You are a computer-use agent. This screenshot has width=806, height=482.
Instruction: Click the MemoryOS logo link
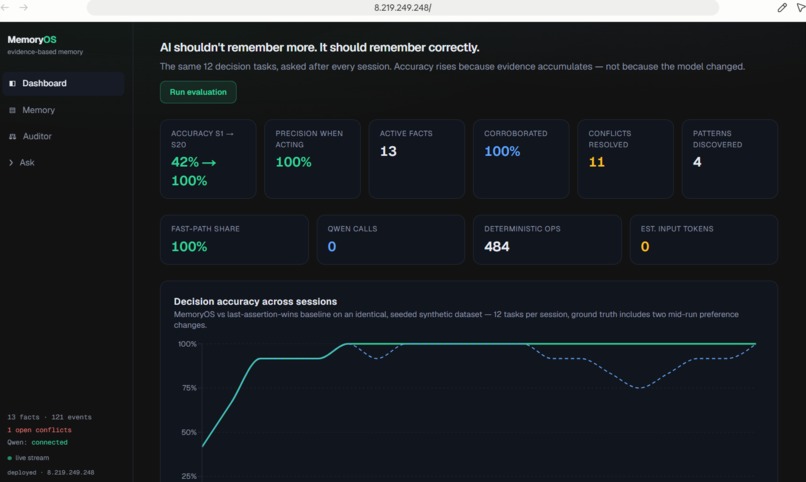pyautogui.click(x=32, y=40)
